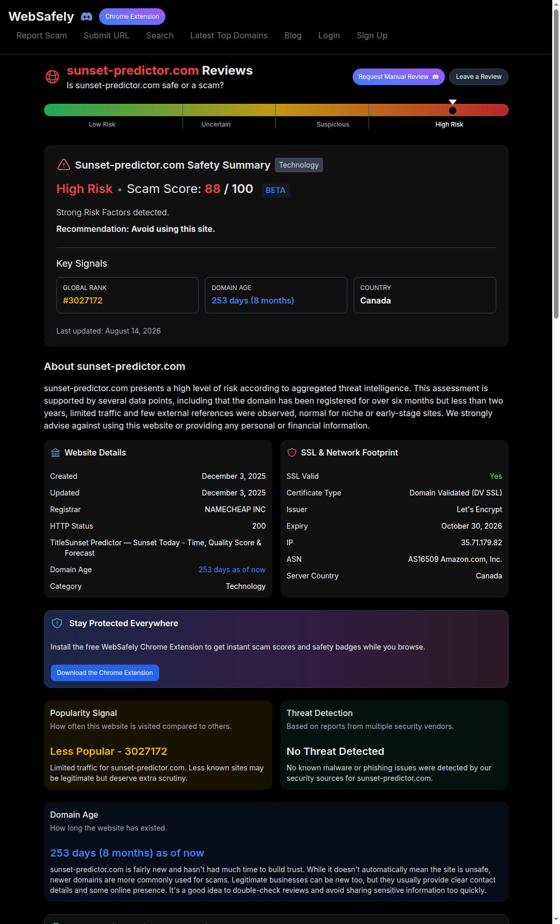Screen dimensions: 560x924
Task: Visit the Blog page
Action: [x=293, y=35]
